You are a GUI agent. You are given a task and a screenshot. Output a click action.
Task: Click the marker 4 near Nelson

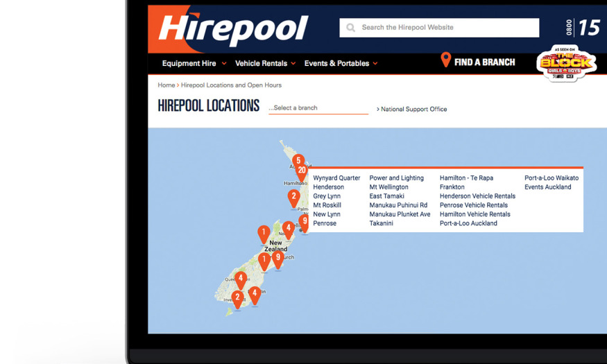click(288, 229)
